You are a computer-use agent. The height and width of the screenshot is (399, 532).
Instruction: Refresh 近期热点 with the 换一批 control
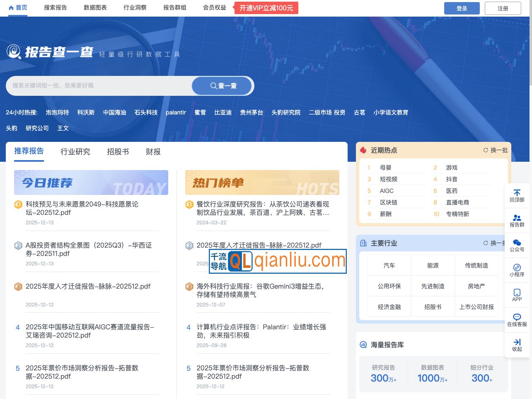(x=496, y=150)
